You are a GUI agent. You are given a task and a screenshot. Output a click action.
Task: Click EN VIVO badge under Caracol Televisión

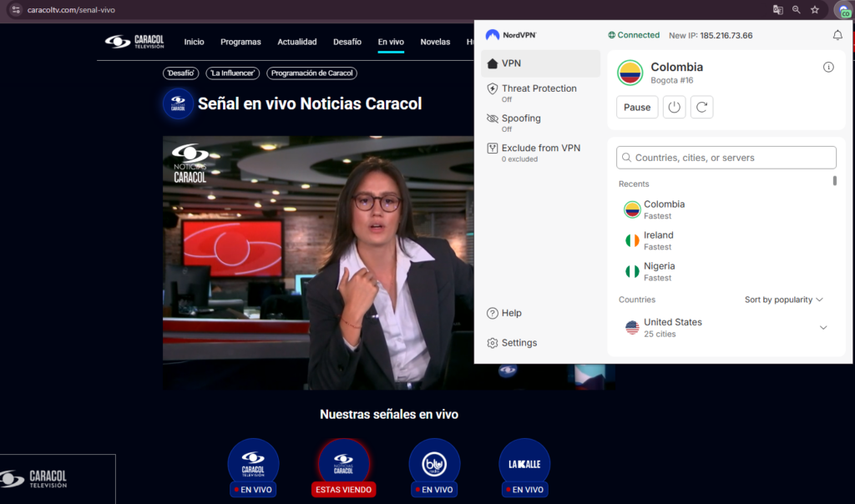point(253,489)
